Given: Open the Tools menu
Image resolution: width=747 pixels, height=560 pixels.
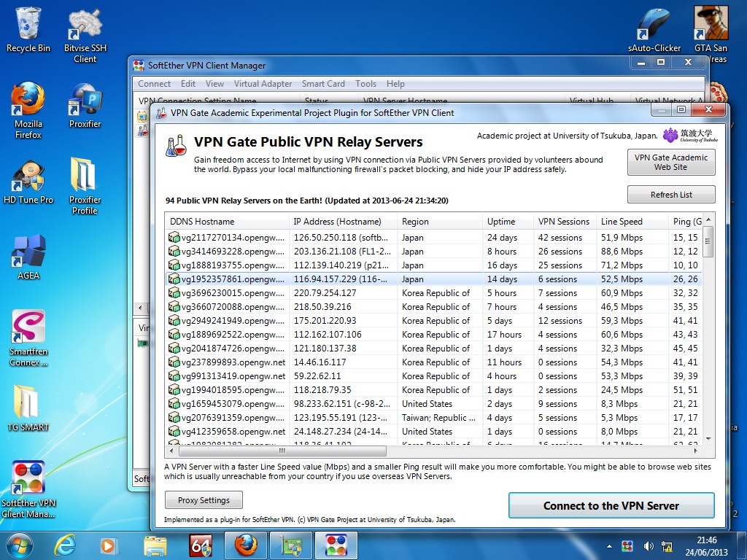Looking at the screenshot, I should (365, 84).
